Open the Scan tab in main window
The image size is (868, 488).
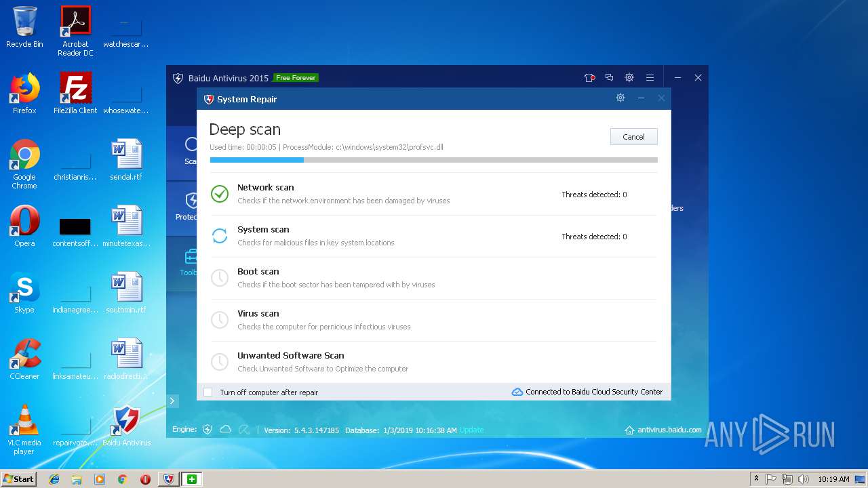(x=182, y=152)
